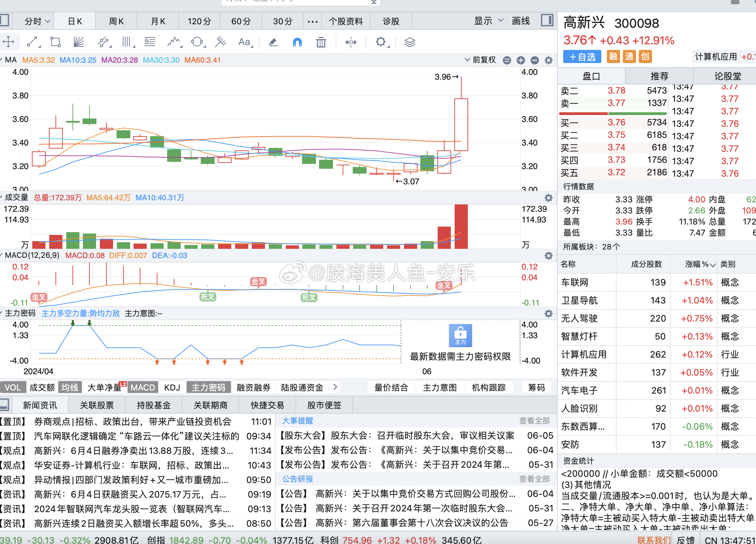Click the layers stack icon
Screen dimensions: 756x544
point(410,42)
